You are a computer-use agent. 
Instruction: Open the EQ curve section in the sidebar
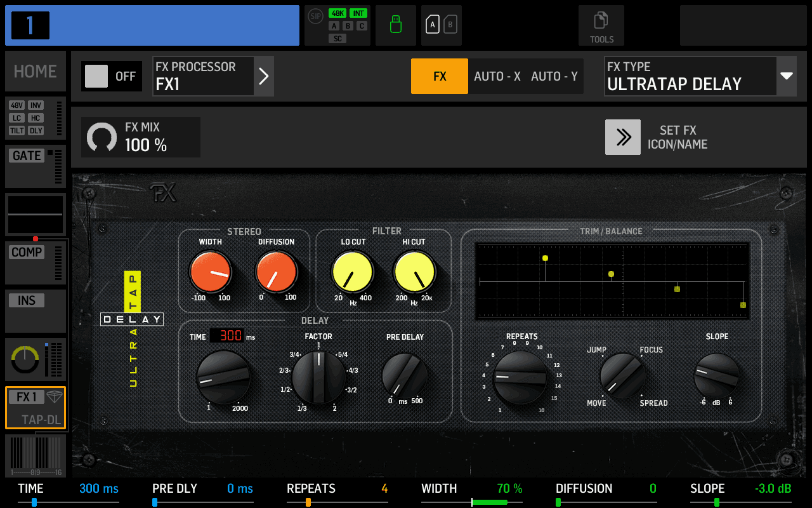coord(36,215)
